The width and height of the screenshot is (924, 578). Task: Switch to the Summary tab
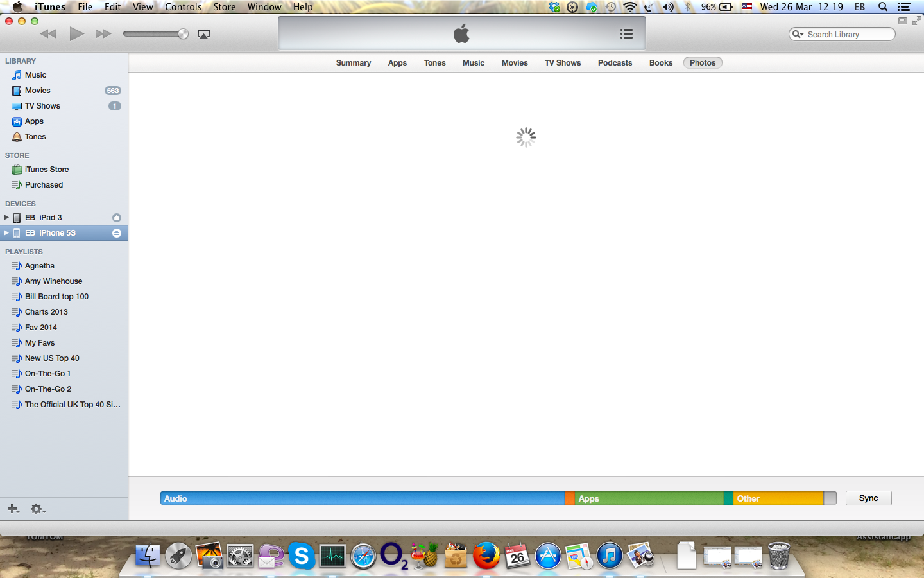click(354, 63)
